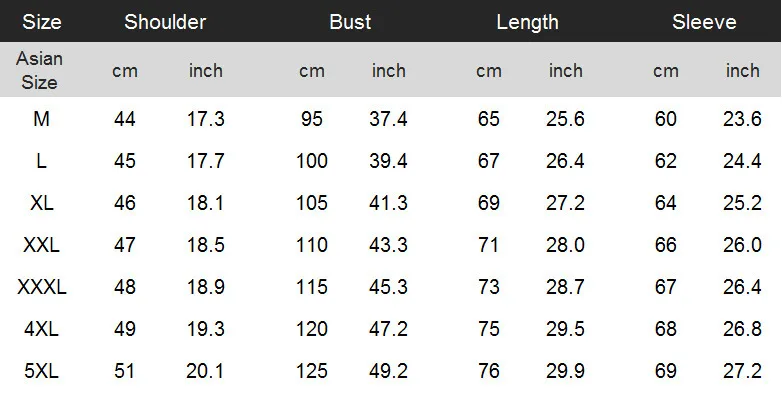Click the M size row label
The width and height of the screenshot is (782, 394).
click(41, 119)
